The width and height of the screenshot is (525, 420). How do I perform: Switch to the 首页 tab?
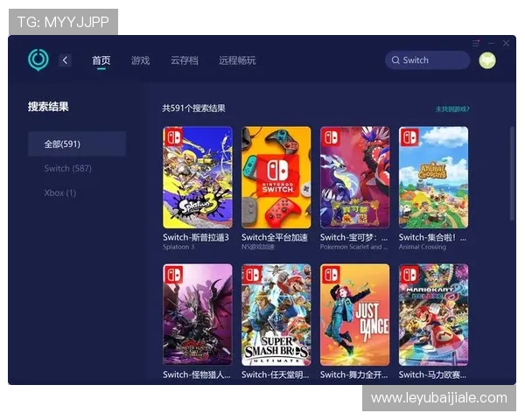(x=101, y=60)
